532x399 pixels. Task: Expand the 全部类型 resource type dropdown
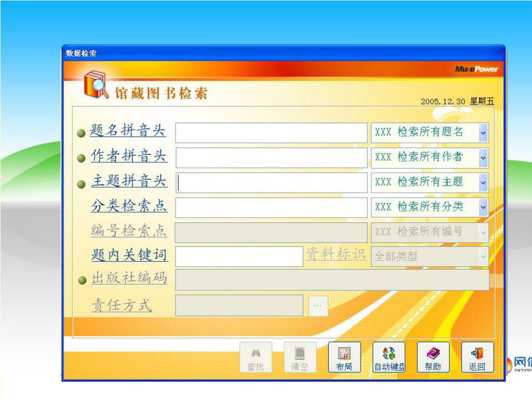483,256
